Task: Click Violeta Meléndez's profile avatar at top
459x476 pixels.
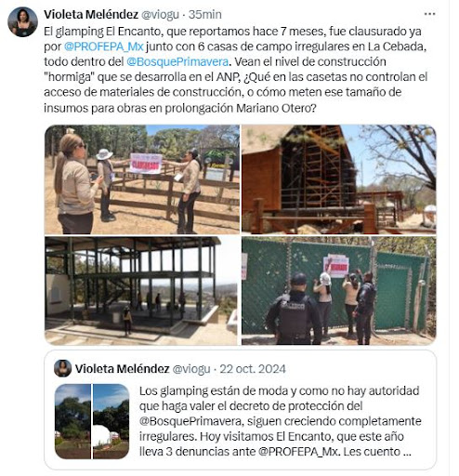Action: point(22,22)
